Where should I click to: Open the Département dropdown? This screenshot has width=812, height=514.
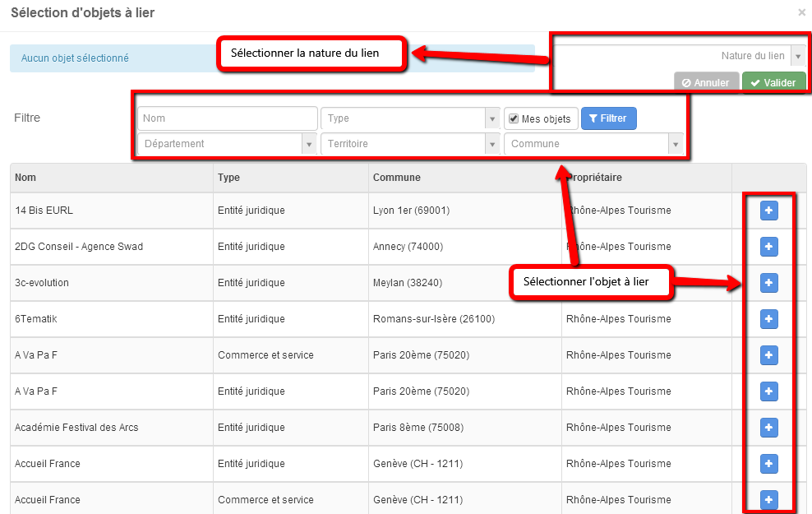(227, 144)
